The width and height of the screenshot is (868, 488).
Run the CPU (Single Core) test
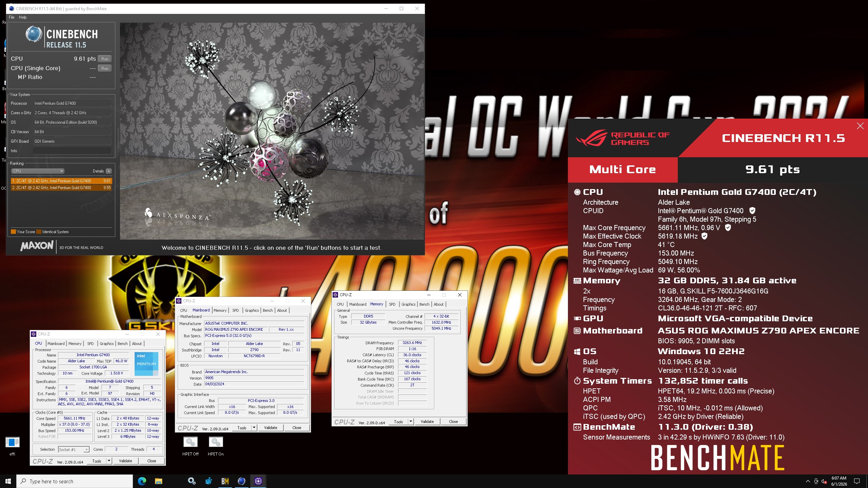[105, 68]
